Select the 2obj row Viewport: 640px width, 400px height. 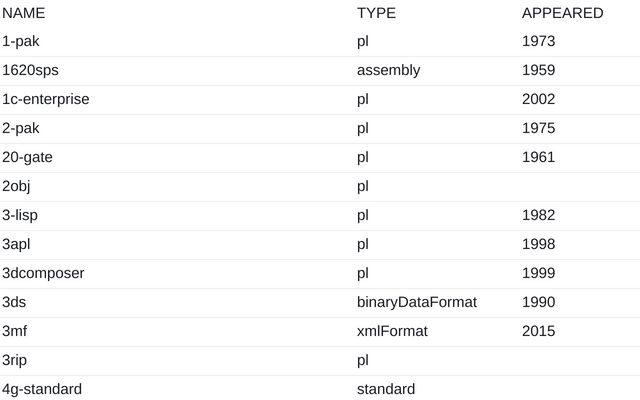point(18,187)
